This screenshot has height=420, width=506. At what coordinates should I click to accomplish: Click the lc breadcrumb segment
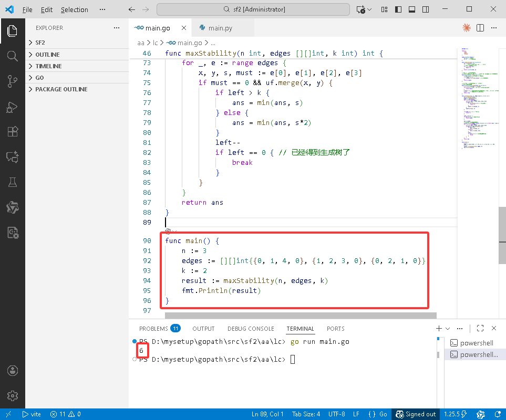point(156,43)
